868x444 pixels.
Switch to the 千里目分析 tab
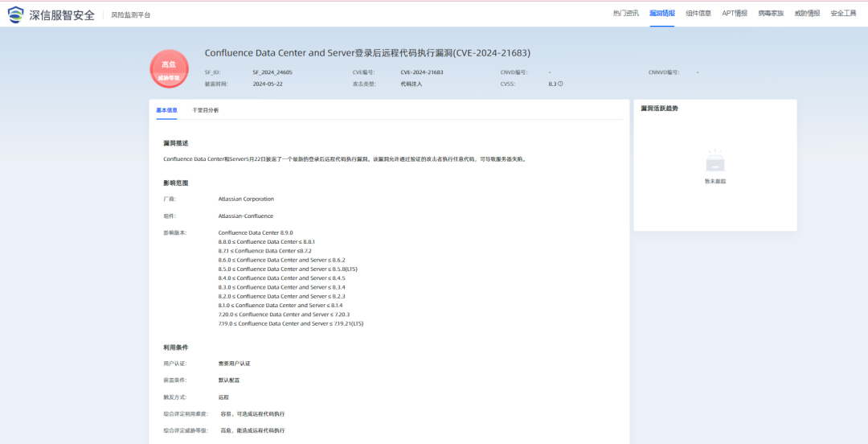pyautogui.click(x=206, y=110)
